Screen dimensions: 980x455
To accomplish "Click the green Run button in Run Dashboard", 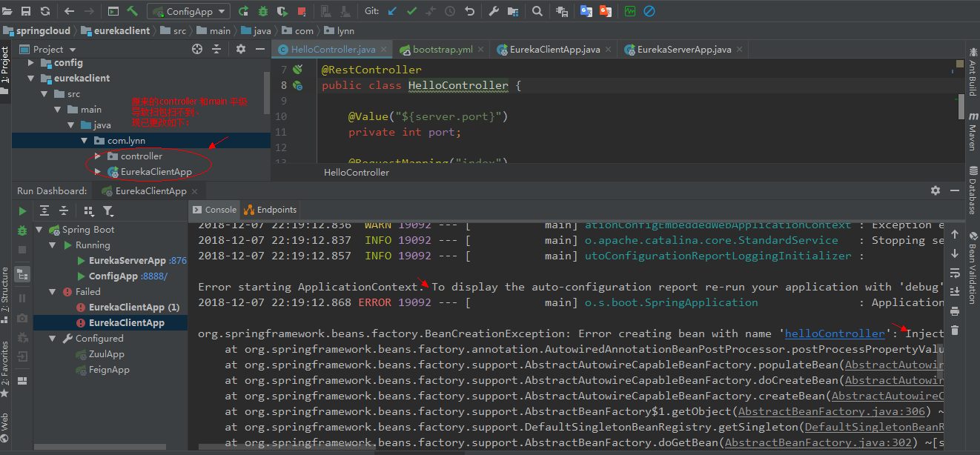I will pos(22,211).
